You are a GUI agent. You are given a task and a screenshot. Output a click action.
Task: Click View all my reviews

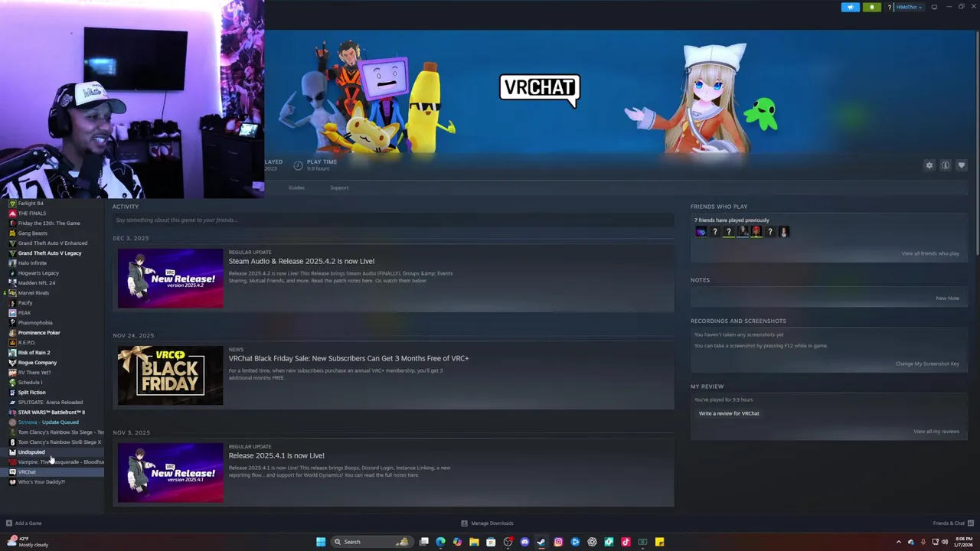[936, 431]
